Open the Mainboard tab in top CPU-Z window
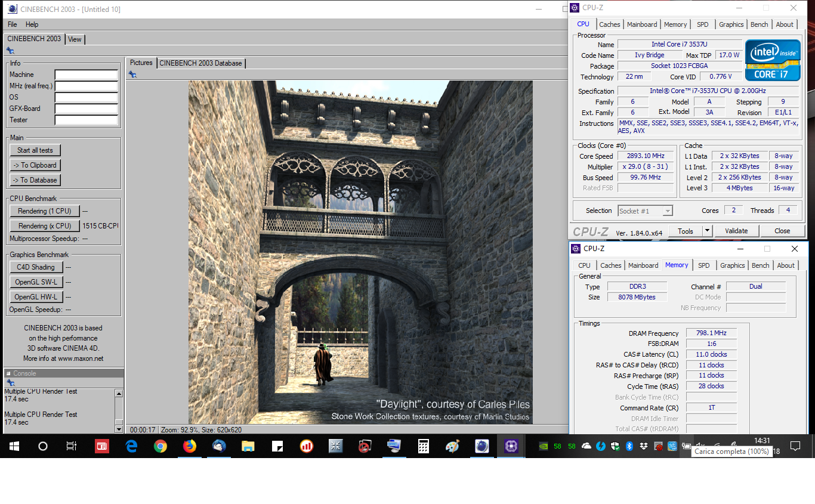 point(642,24)
